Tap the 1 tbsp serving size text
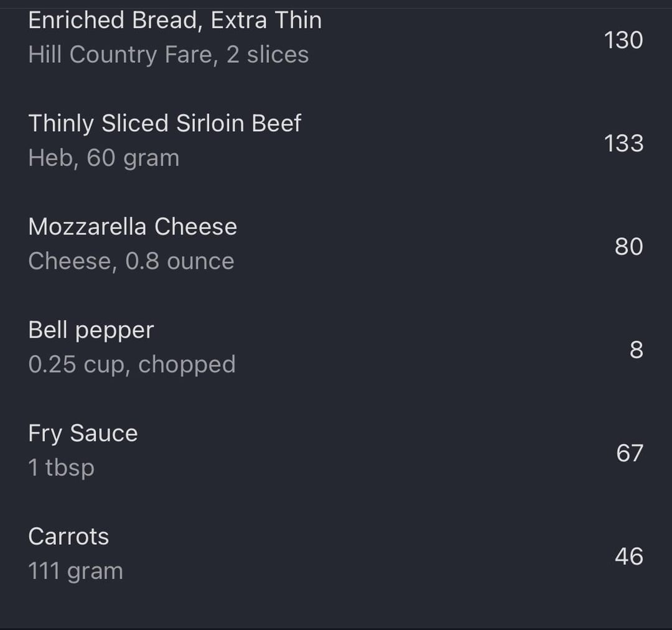 click(61, 468)
